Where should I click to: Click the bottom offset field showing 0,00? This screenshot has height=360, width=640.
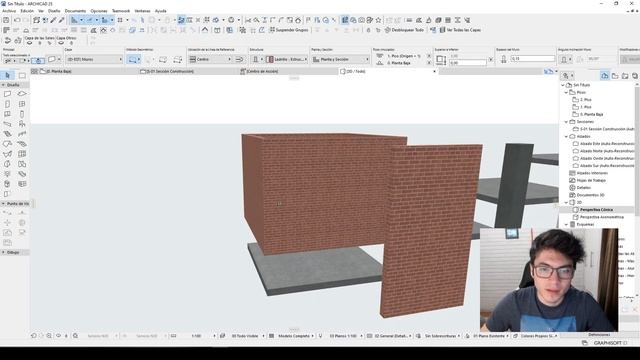[467, 63]
